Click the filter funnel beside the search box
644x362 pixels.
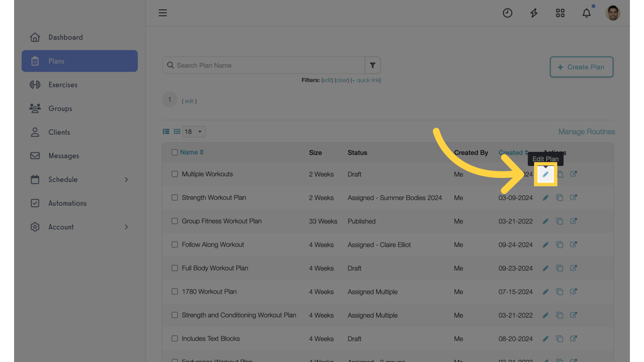click(372, 65)
